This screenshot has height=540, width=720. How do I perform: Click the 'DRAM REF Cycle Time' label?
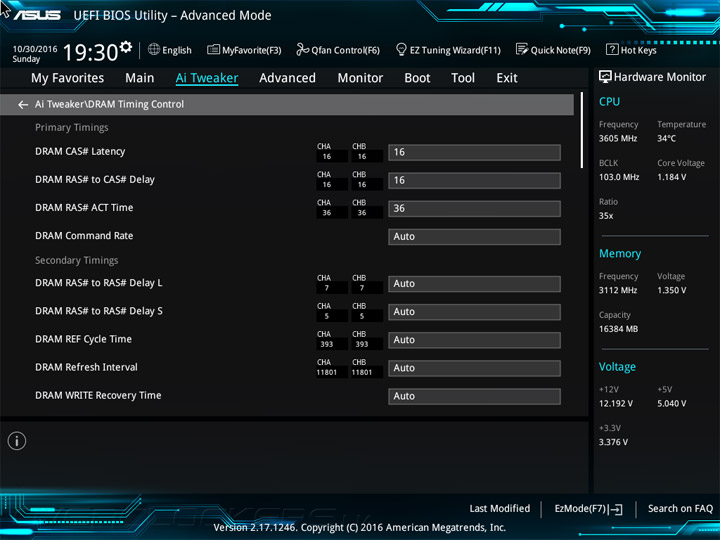click(x=84, y=339)
